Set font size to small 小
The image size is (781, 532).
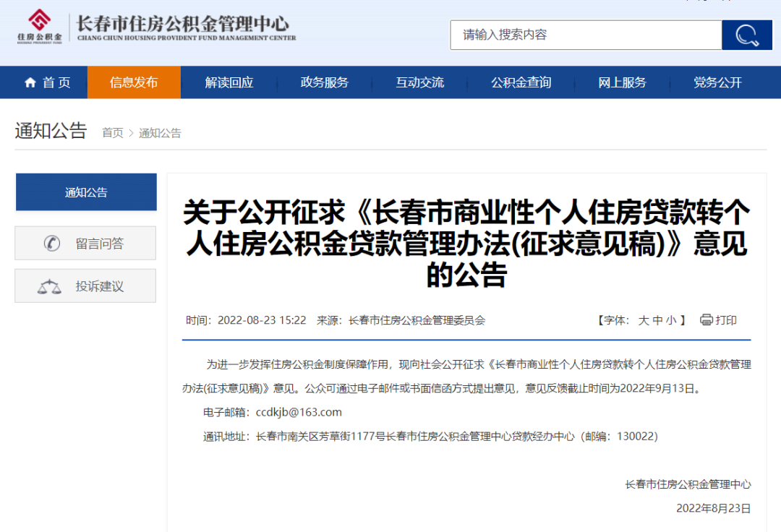(671, 320)
